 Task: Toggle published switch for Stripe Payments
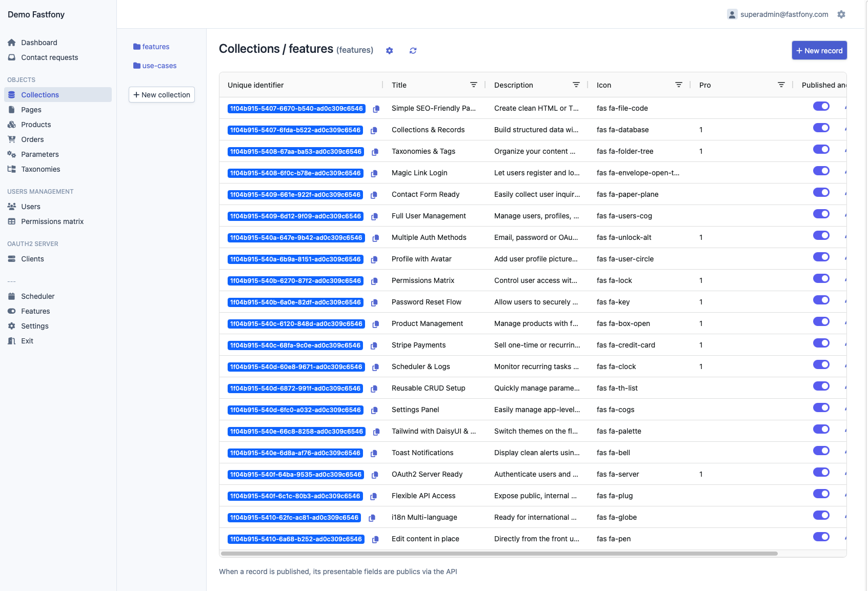point(821,343)
